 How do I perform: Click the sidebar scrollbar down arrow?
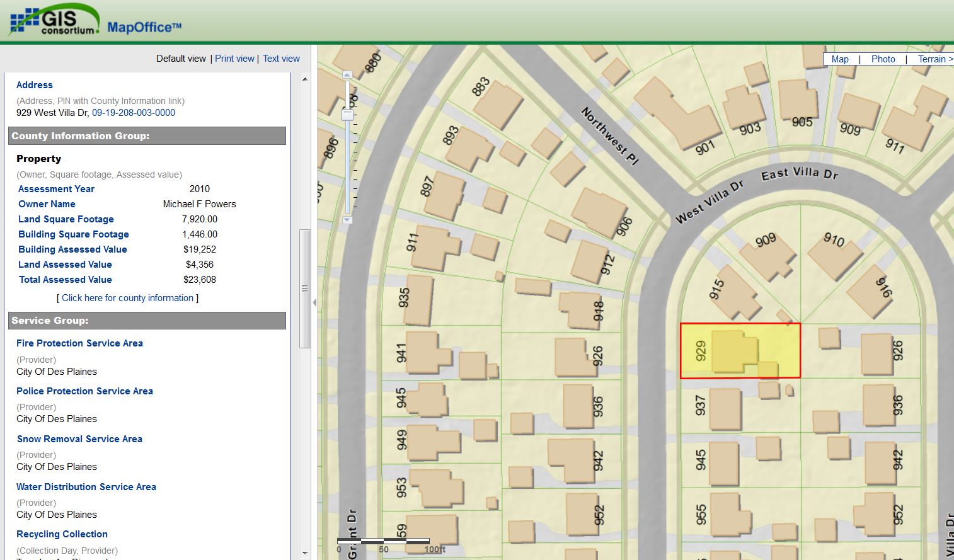point(306,553)
